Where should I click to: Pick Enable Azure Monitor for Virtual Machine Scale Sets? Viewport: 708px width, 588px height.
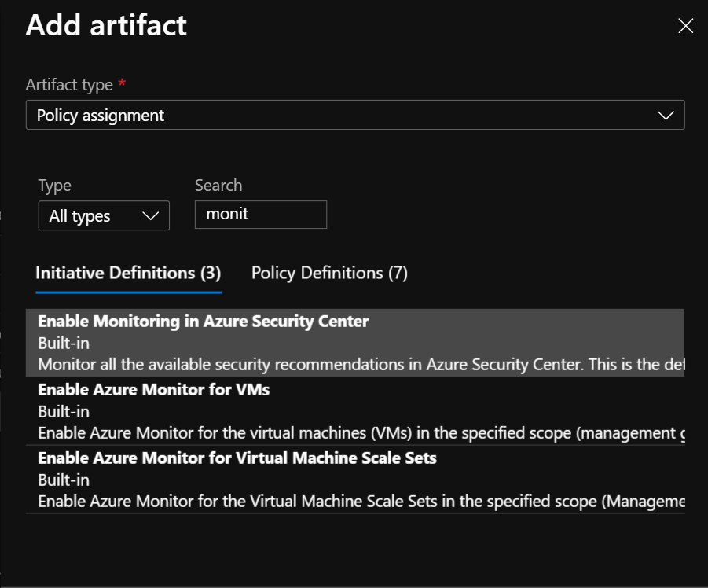click(x=237, y=458)
